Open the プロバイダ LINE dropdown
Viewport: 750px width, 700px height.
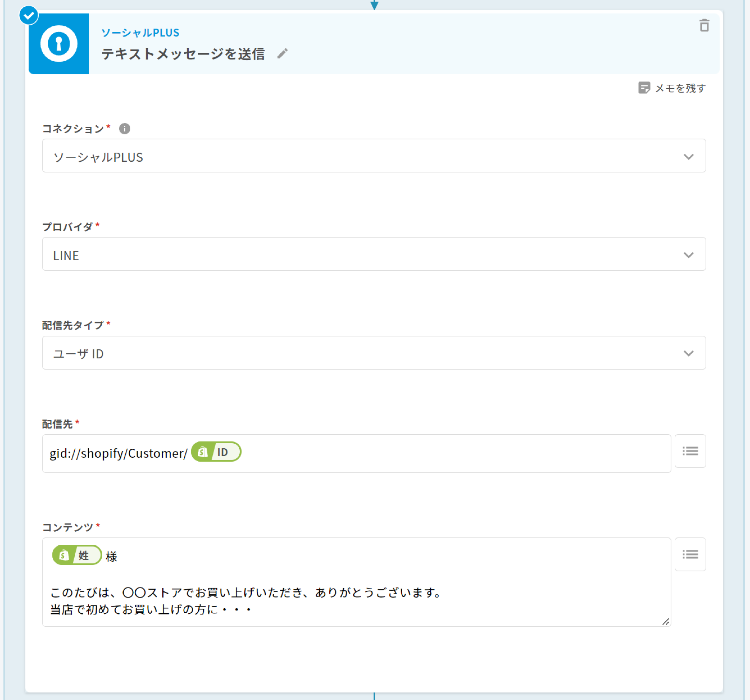(374, 254)
